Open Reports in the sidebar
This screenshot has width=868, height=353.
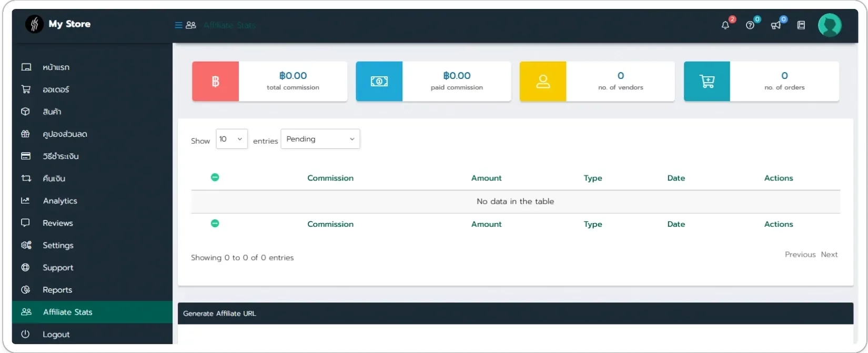tap(92, 290)
